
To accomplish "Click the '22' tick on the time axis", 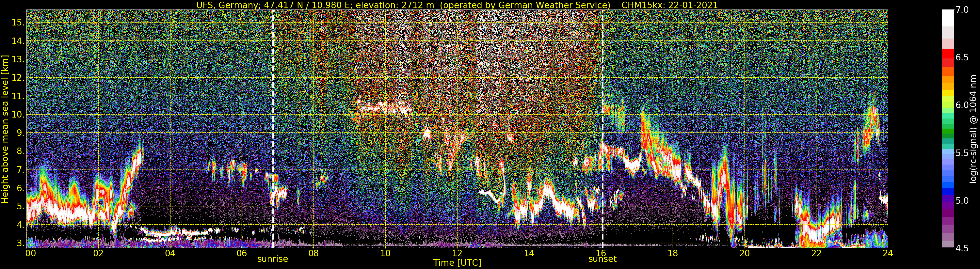I will click(816, 253).
